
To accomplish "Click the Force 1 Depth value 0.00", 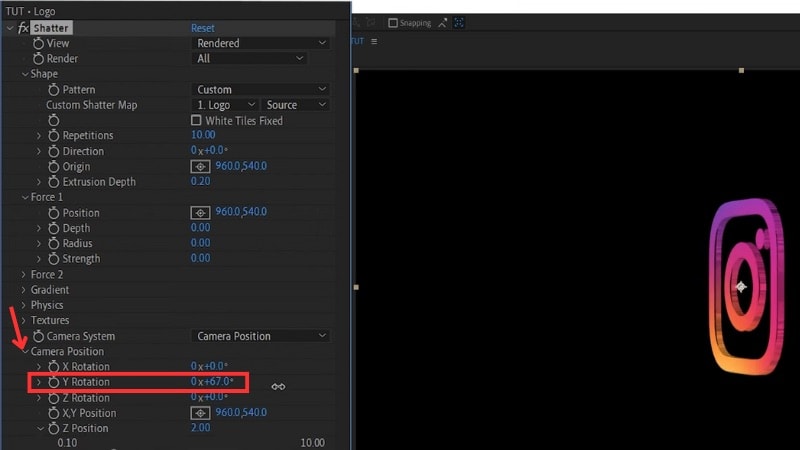I will (x=201, y=227).
